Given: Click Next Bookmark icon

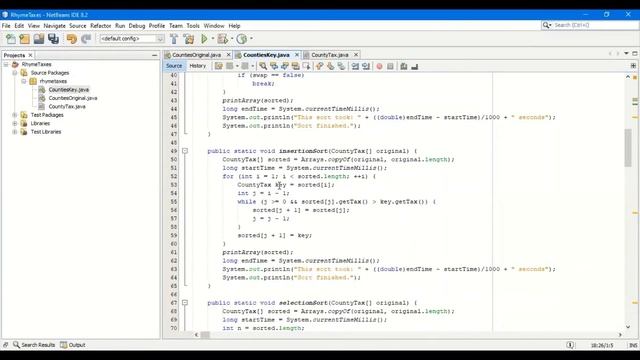Looking at the screenshot, I should tap(330, 66).
